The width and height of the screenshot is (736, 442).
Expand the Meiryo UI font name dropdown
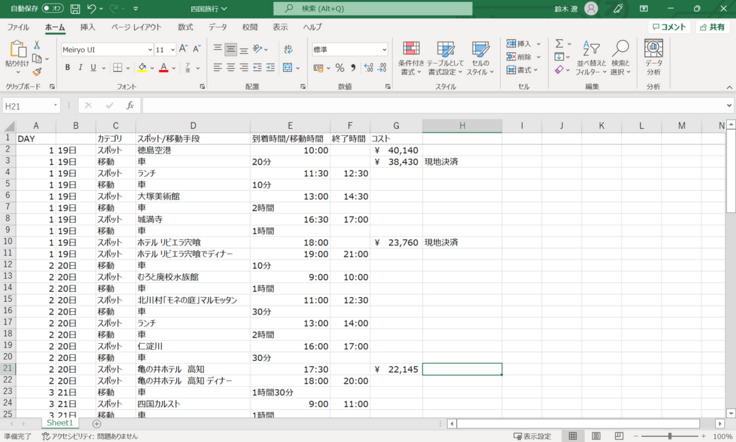148,49
